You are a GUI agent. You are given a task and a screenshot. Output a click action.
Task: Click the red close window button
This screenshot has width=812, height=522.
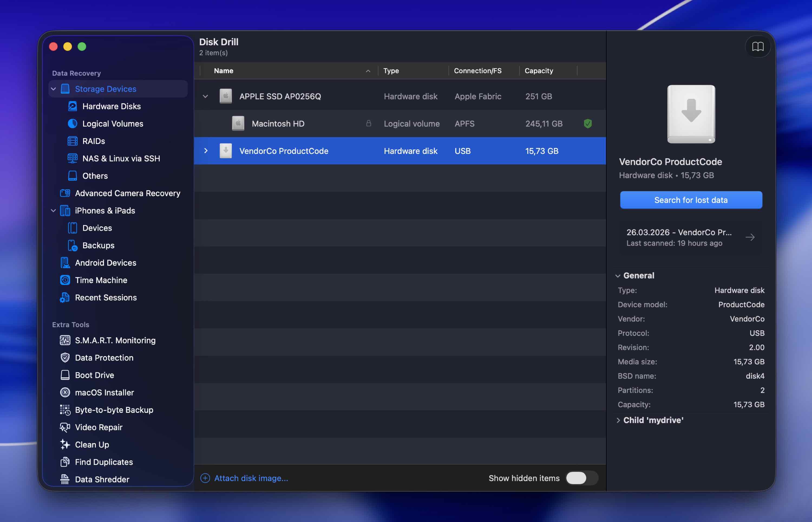click(54, 46)
